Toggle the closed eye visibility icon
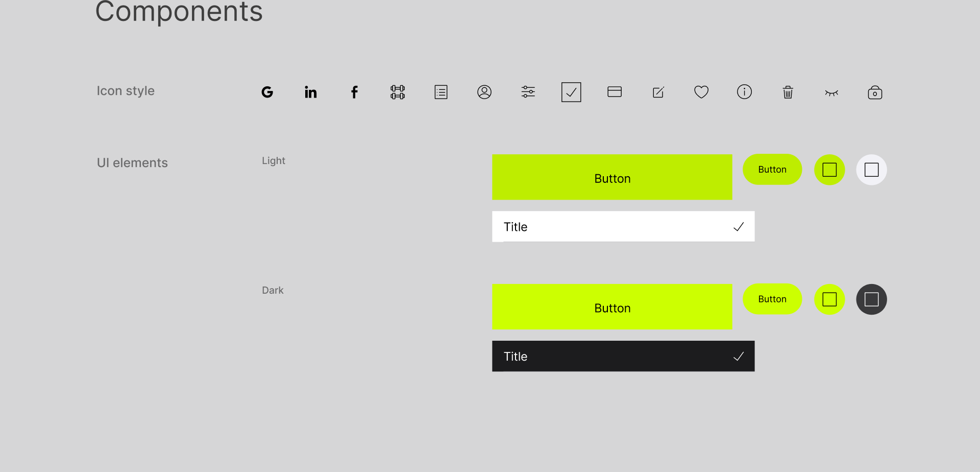980x472 pixels. (x=831, y=93)
